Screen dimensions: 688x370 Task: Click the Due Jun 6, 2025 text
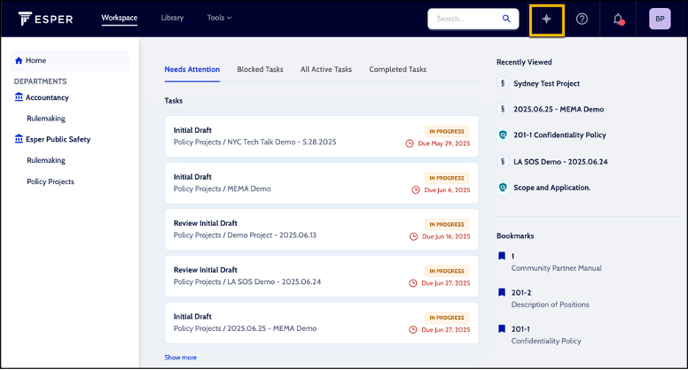(447, 190)
